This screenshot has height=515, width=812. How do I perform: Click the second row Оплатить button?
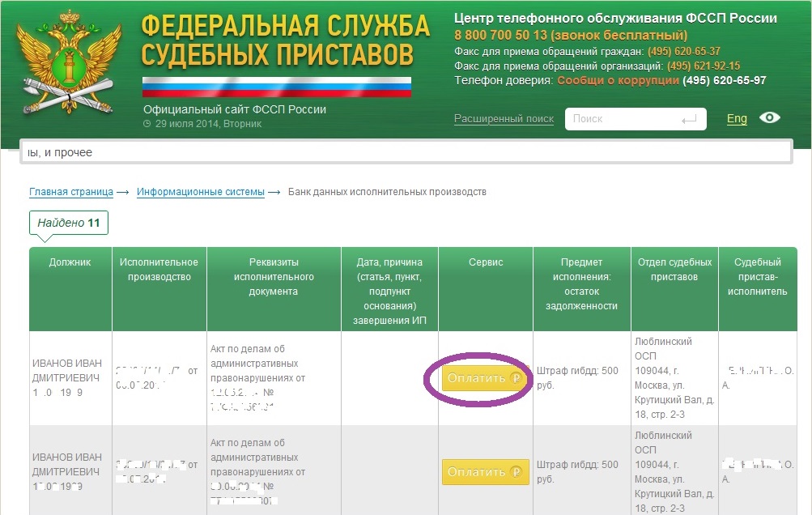pos(485,472)
